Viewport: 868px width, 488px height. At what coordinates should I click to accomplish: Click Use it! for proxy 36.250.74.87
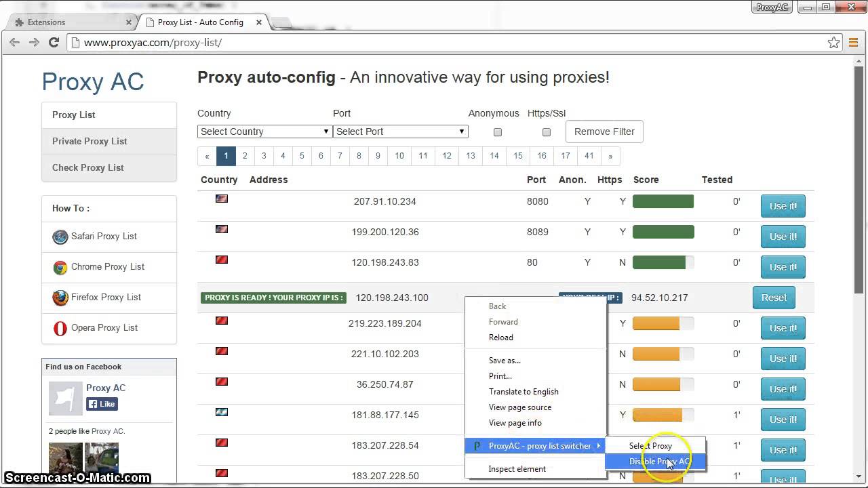(783, 389)
